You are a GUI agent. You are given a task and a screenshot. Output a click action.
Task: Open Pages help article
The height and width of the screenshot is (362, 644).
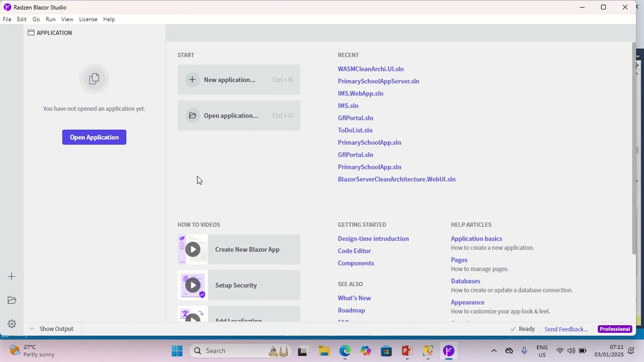click(459, 260)
